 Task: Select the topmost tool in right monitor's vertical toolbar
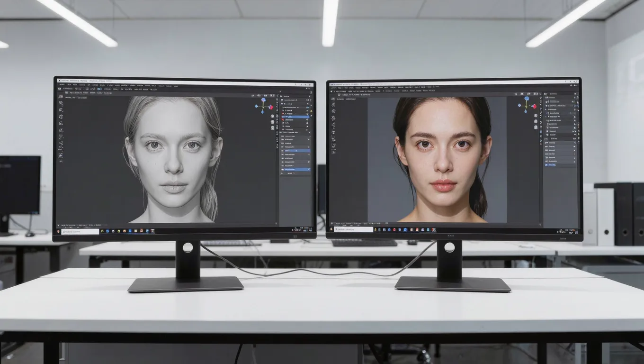pos(333,99)
